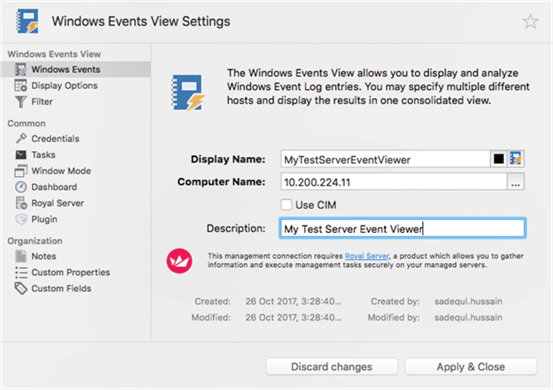The height and width of the screenshot is (390, 553).
Task: Click the Credentials key icon
Action: (21, 138)
